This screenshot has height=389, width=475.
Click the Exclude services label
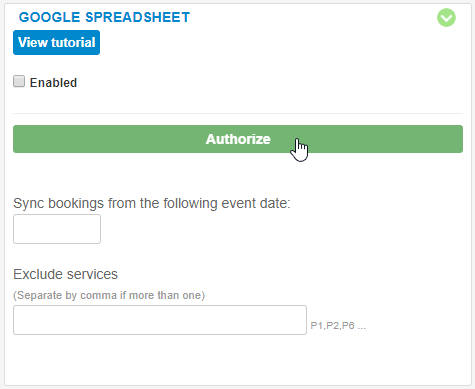(x=65, y=274)
